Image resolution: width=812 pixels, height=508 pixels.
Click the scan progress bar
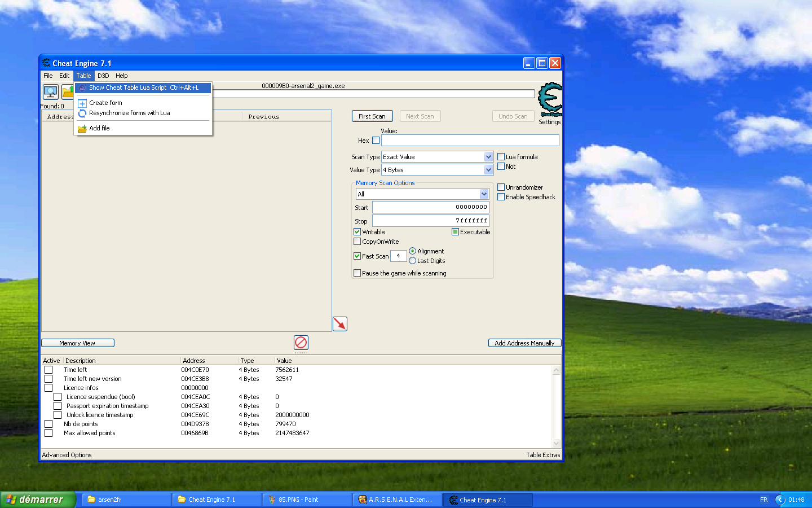point(373,94)
